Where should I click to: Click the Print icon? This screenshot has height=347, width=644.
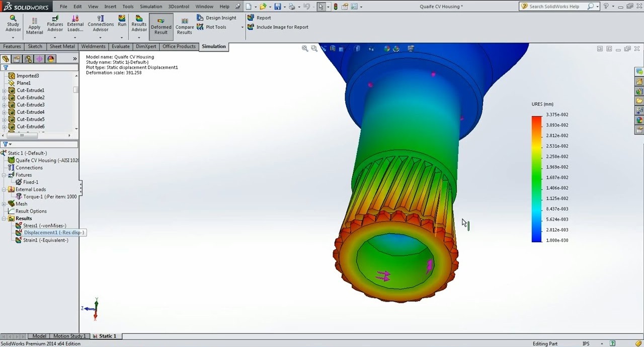[x=292, y=7]
